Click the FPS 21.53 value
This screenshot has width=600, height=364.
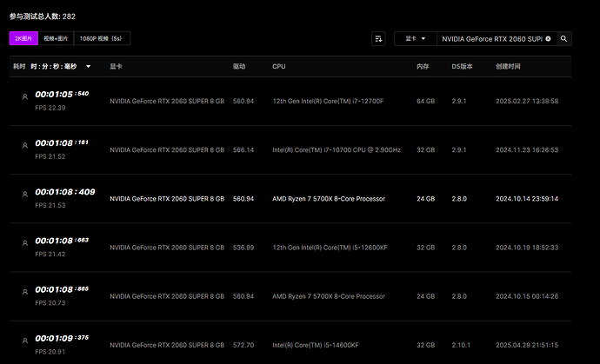click(x=50, y=205)
